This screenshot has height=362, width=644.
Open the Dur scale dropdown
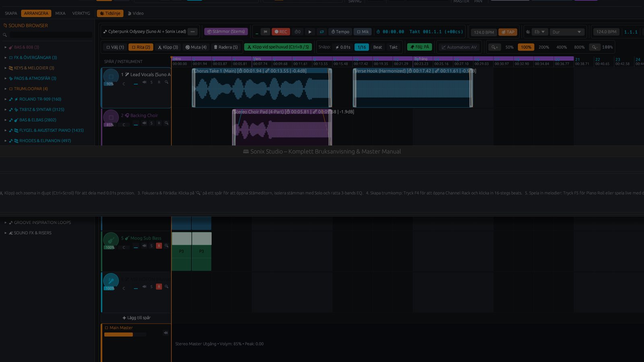567,32
